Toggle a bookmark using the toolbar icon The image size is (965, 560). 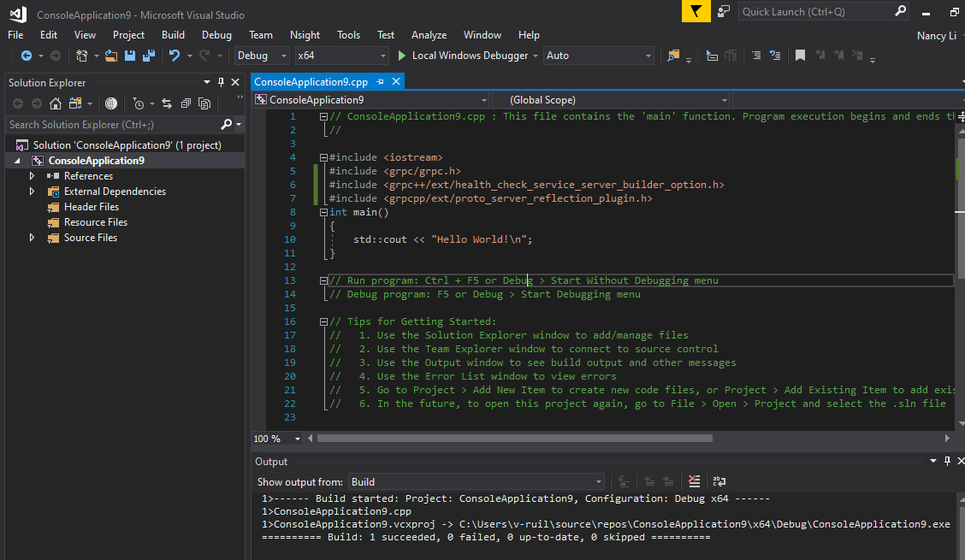pos(799,55)
